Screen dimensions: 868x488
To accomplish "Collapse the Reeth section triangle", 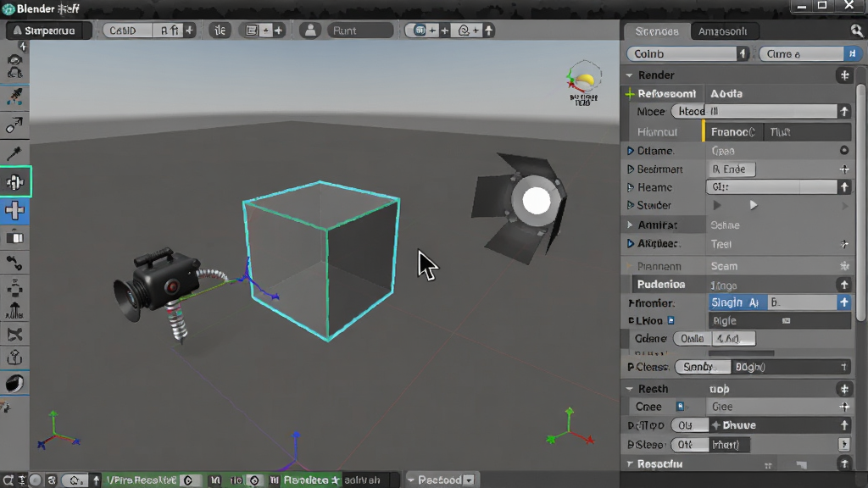I will (630, 389).
